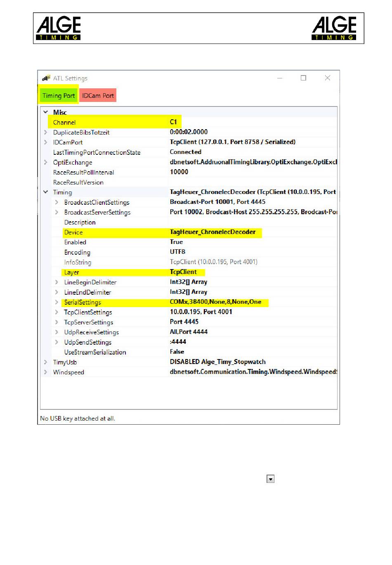The height and width of the screenshot is (565, 392).
Task: Select the Description property label
Action: (x=80, y=222)
